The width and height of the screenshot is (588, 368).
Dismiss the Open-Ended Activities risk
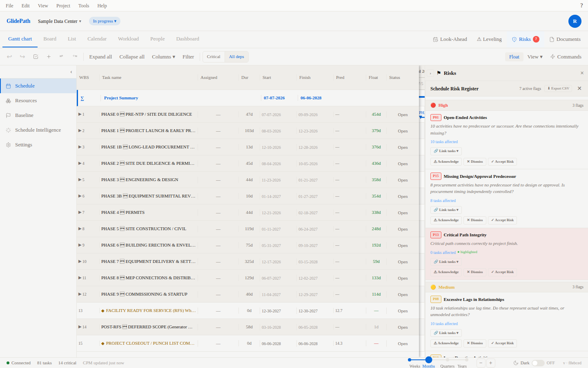[475, 162]
